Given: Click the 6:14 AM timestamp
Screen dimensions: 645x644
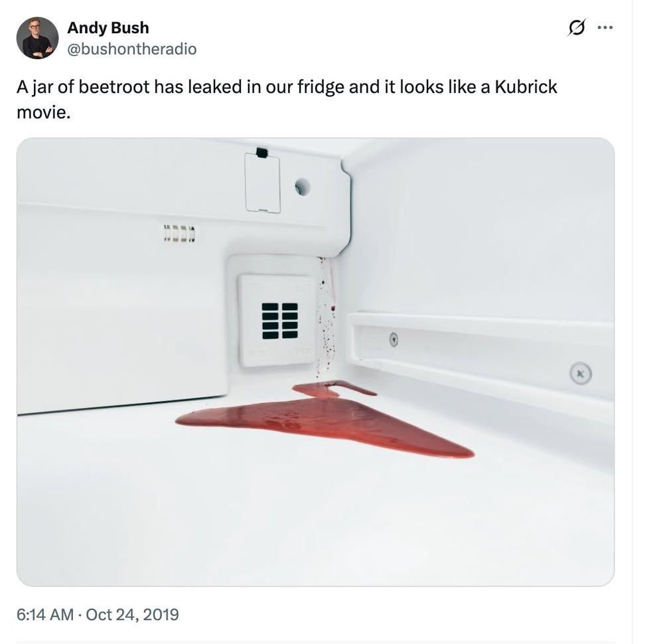Looking at the screenshot, I should click(44, 614).
